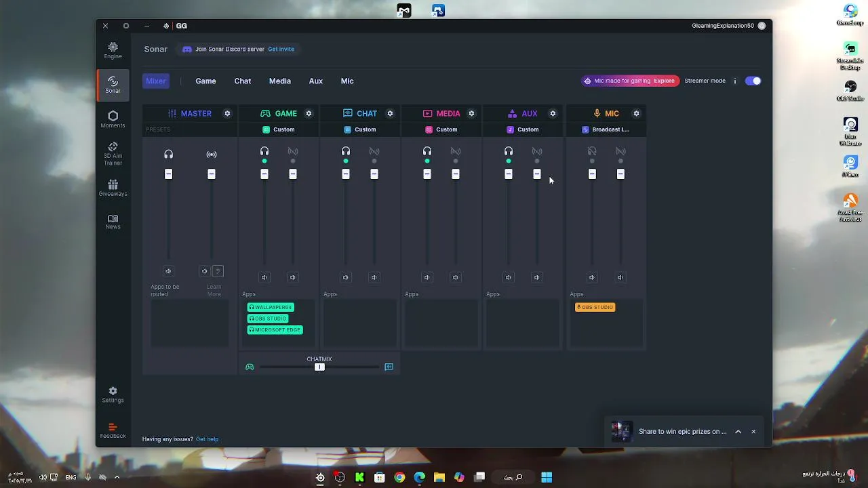Dismiss the share prizes notification
868x488 pixels.
click(753, 432)
